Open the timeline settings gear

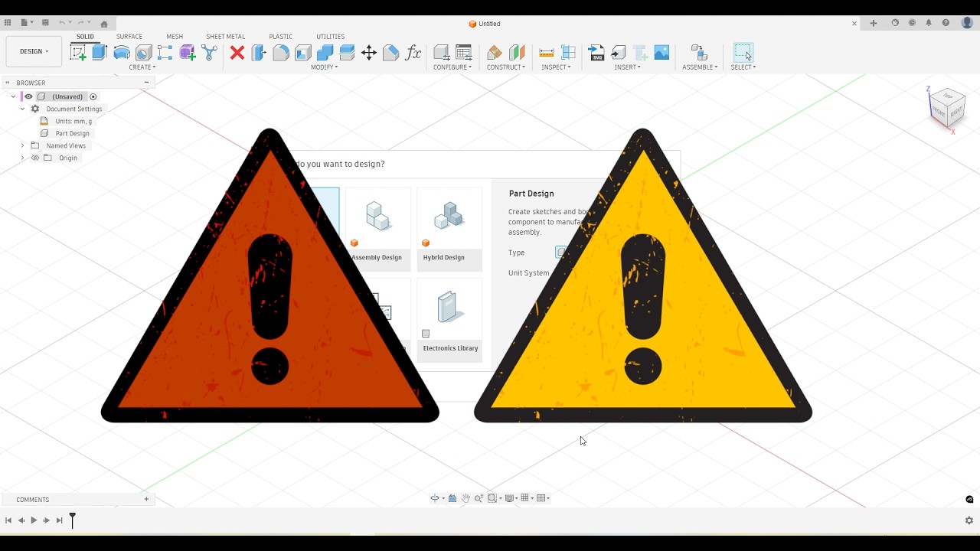click(x=969, y=520)
